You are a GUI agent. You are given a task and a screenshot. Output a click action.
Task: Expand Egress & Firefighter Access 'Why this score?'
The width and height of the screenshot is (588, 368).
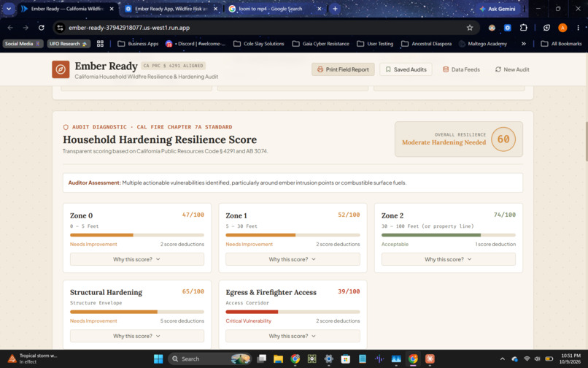[x=293, y=336]
